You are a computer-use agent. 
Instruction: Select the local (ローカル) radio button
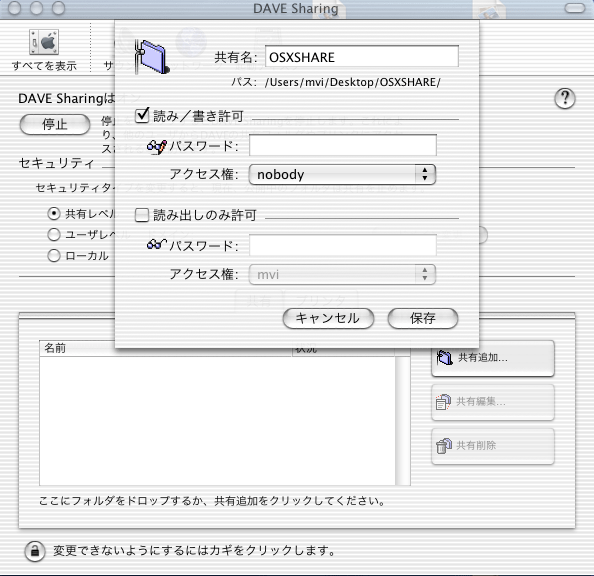point(54,255)
